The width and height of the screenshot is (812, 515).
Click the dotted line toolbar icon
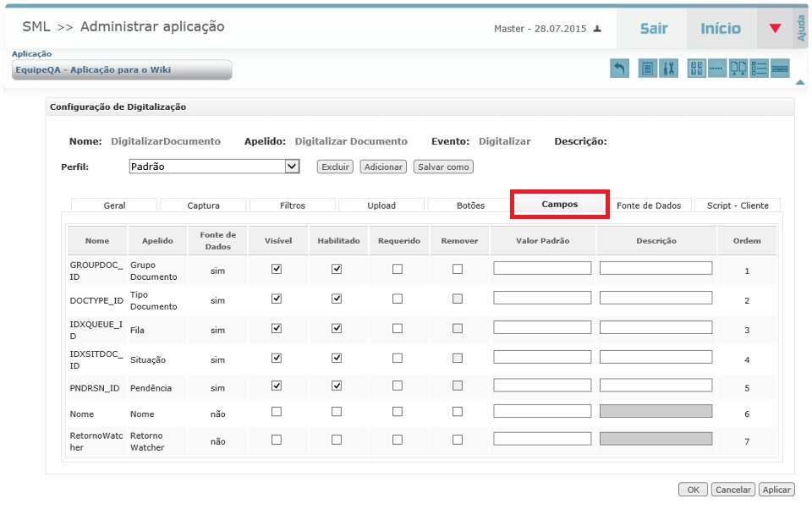click(x=717, y=69)
